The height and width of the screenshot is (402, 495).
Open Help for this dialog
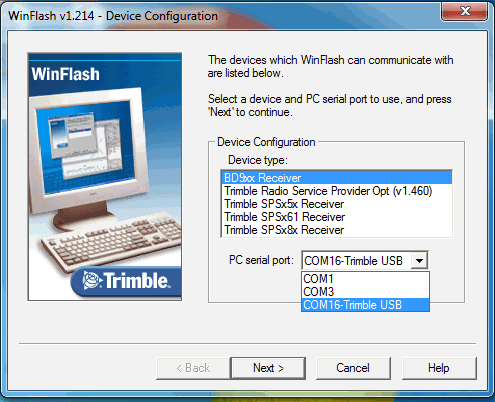(439, 368)
